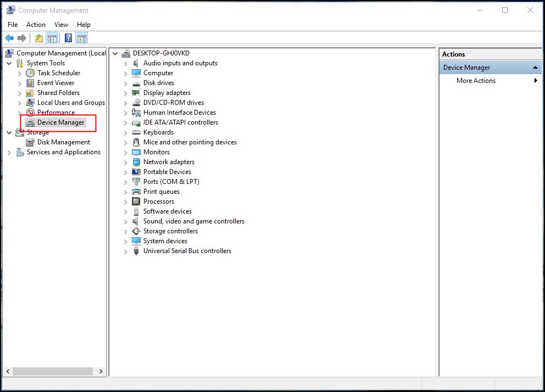Open the File menu
Image resolution: width=545 pixels, height=392 pixels.
tap(13, 25)
